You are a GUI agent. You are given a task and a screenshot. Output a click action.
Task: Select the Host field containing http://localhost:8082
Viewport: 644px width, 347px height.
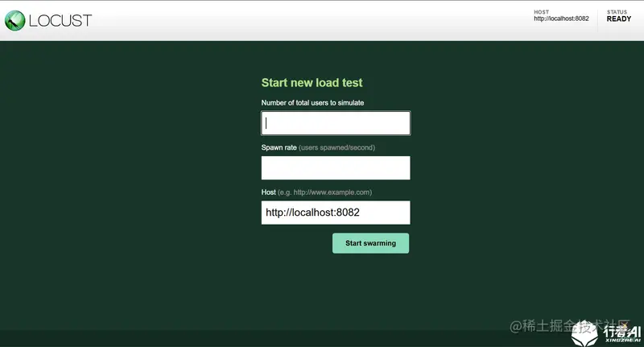[x=336, y=213]
